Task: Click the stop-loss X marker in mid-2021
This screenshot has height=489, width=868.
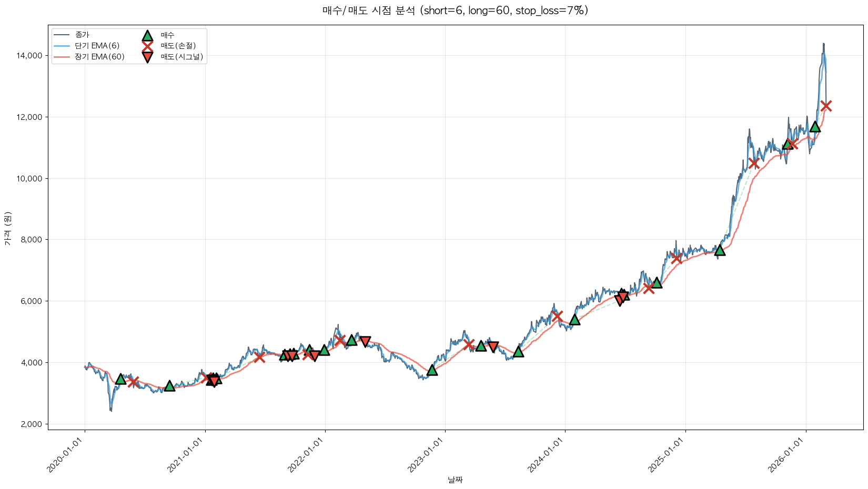Action: point(259,357)
